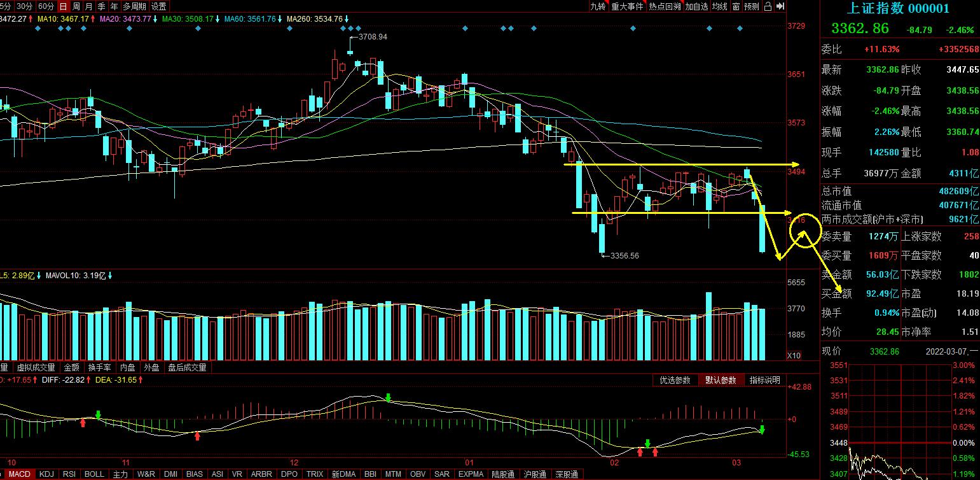Screen dimensions: 980x480
Task: Click 默认参数 default parameters button
Action: tap(721, 380)
